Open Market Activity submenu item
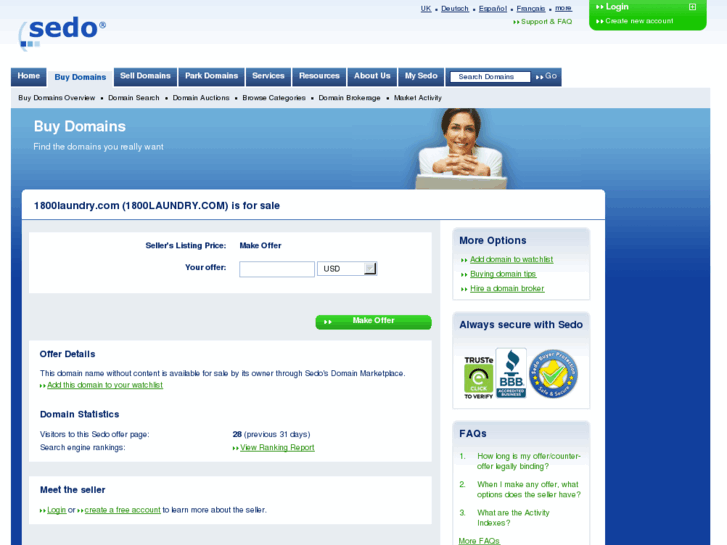This screenshot has width=727, height=545. tap(418, 98)
